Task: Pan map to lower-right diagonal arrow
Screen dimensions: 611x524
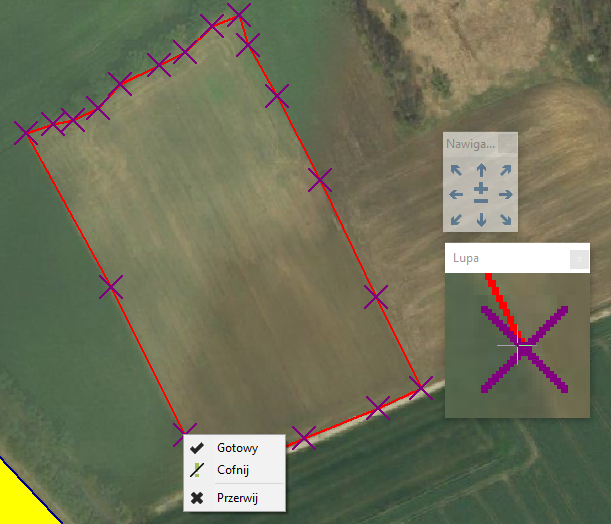Action: click(x=506, y=220)
